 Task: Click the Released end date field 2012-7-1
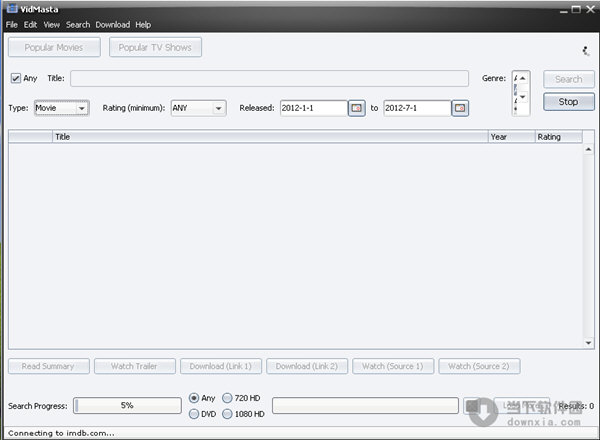point(417,108)
